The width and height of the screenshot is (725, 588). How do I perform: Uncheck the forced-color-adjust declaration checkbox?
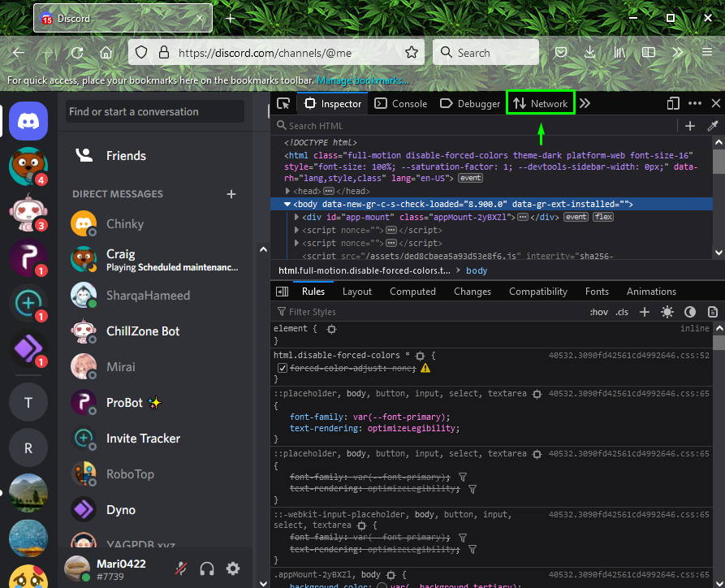coord(283,368)
